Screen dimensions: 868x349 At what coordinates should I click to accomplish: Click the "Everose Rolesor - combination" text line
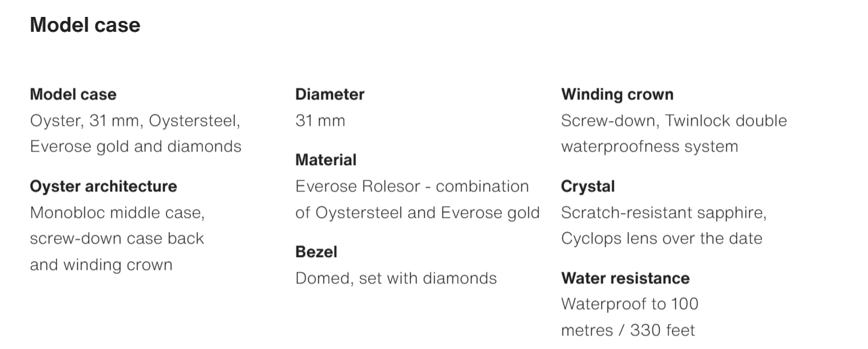[x=412, y=187]
